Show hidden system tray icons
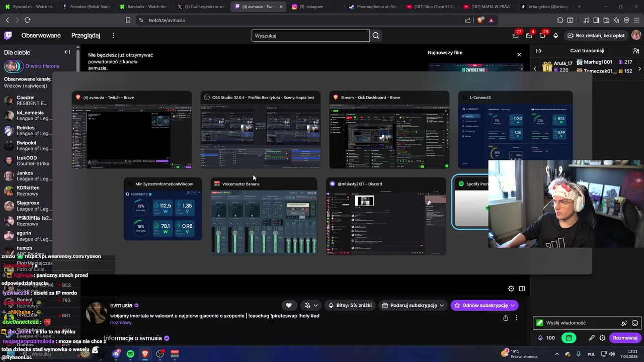 point(556,354)
